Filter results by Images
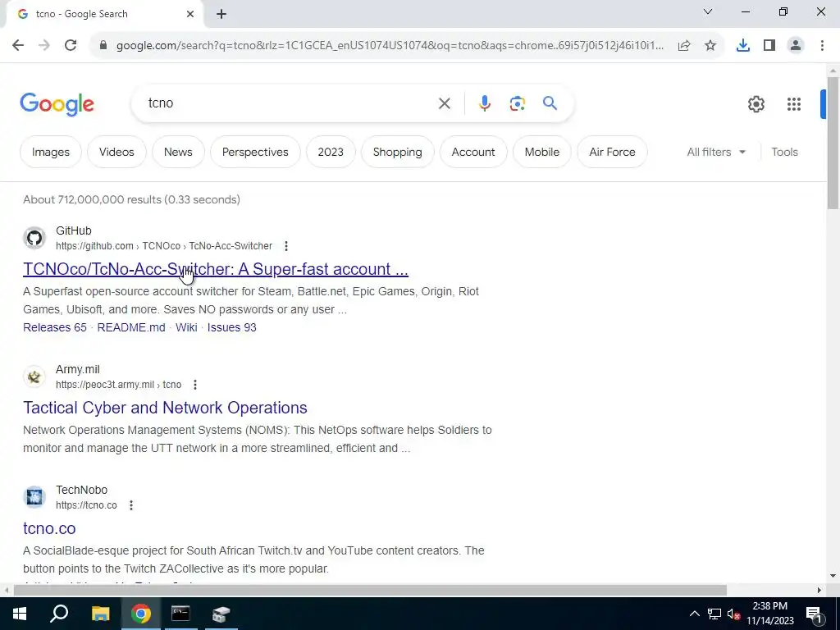Viewport: 840px width, 630px height. click(51, 152)
